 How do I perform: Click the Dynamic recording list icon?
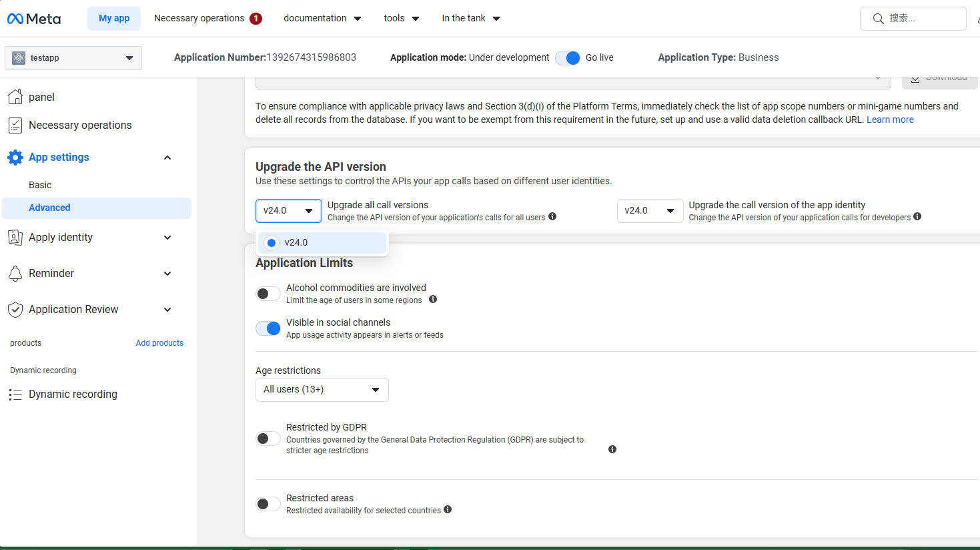(x=15, y=394)
